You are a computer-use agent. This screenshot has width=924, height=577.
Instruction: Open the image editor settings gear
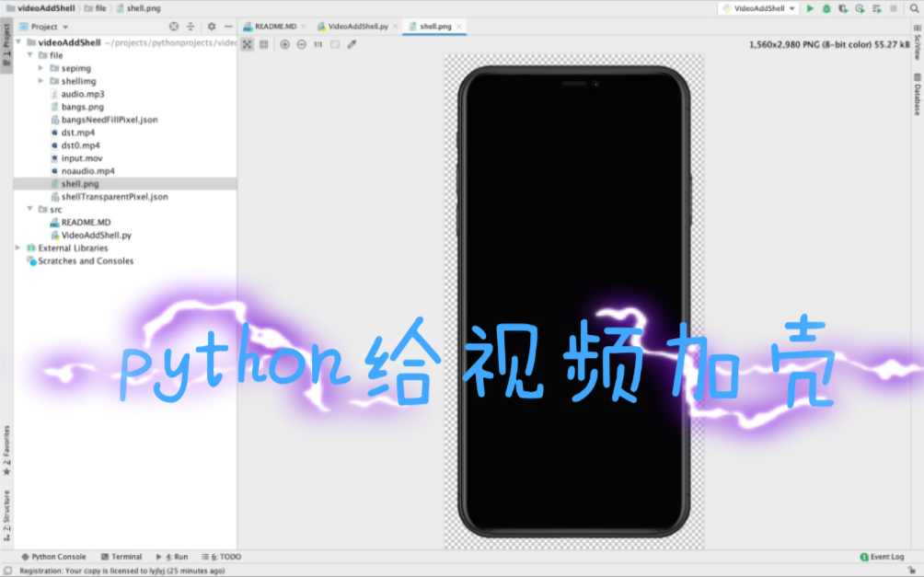coord(334,43)
